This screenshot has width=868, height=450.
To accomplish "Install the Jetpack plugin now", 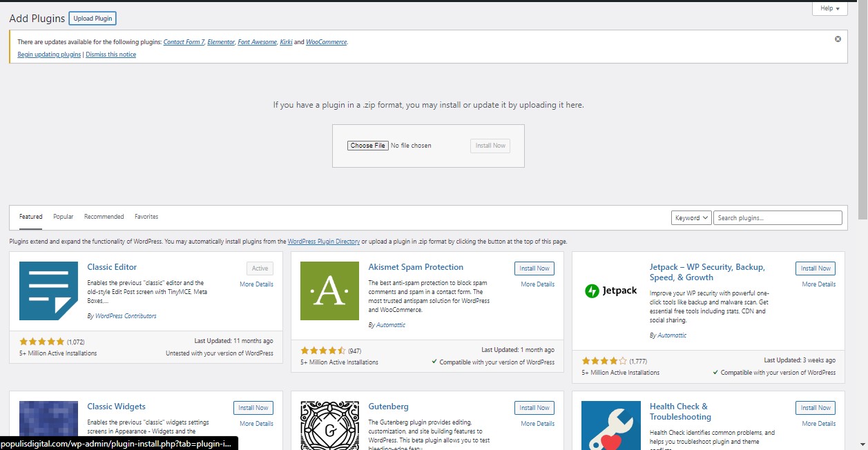I will tap(815, 268).
